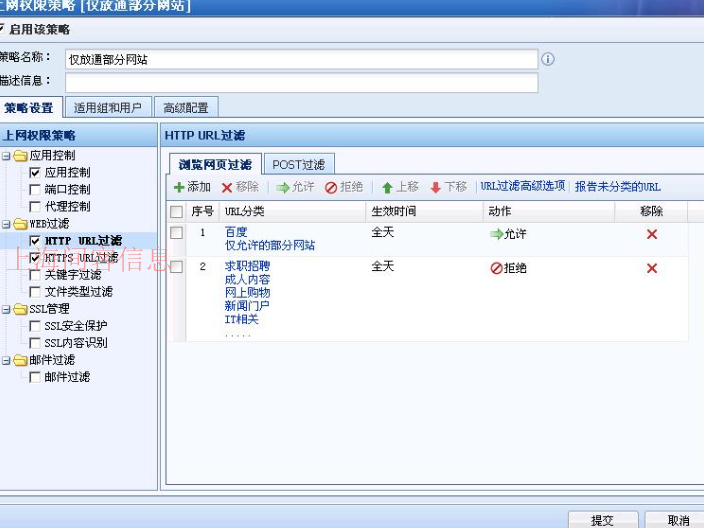Collapse the SSL管理 tree group

[6, 309]
